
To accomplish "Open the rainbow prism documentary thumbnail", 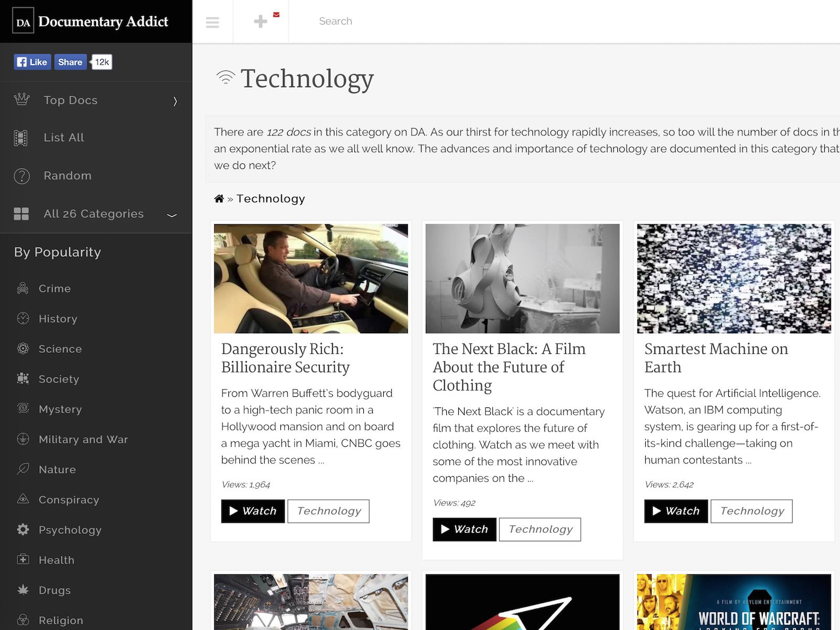I will (522, 602).
